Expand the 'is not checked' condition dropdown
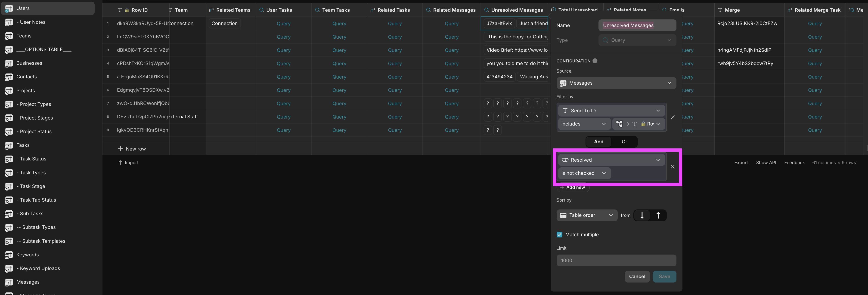Screen dimensions: 868x295 584,173
